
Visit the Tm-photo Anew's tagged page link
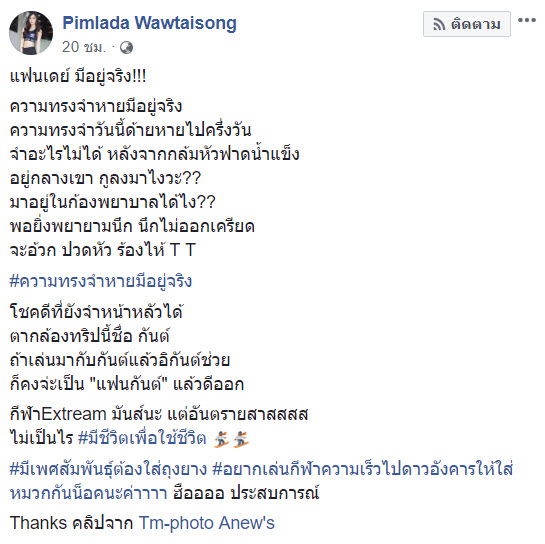pyautogui.click(x=207, y=523)
